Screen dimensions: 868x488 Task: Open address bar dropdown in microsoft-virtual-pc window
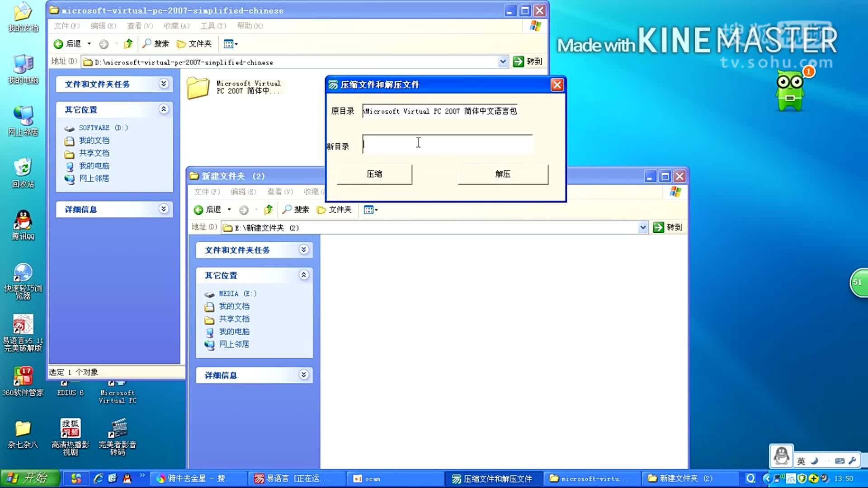tap(503, 61)
